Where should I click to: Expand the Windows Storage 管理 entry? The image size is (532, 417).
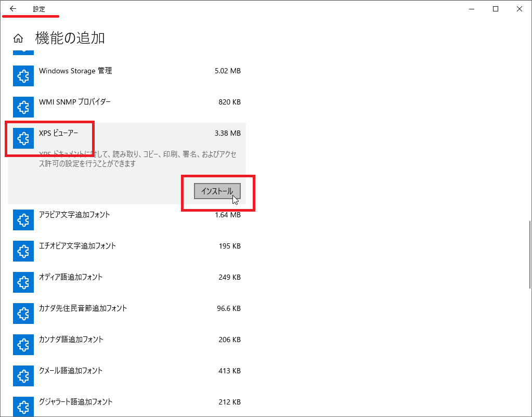pos(75,71)
